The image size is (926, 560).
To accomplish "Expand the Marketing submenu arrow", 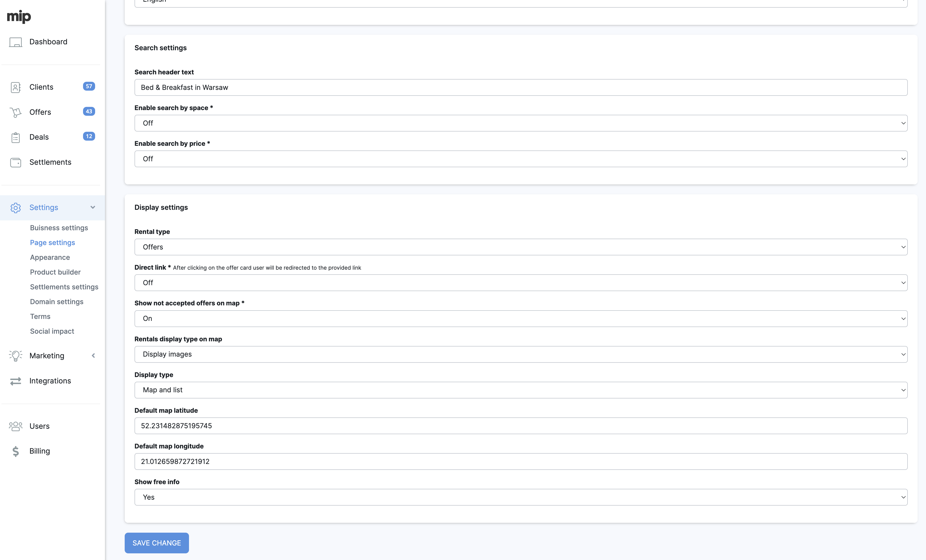I will coord(93,356).
